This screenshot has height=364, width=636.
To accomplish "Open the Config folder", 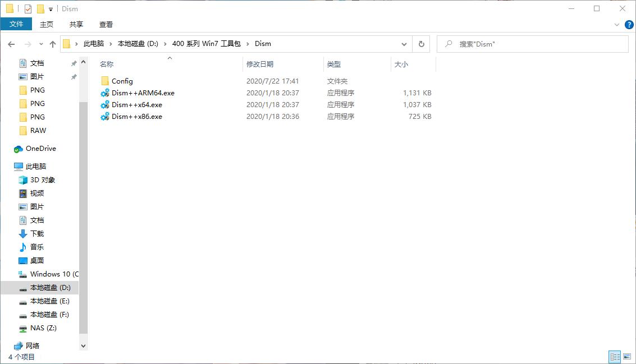I will [x=121, y=81].
